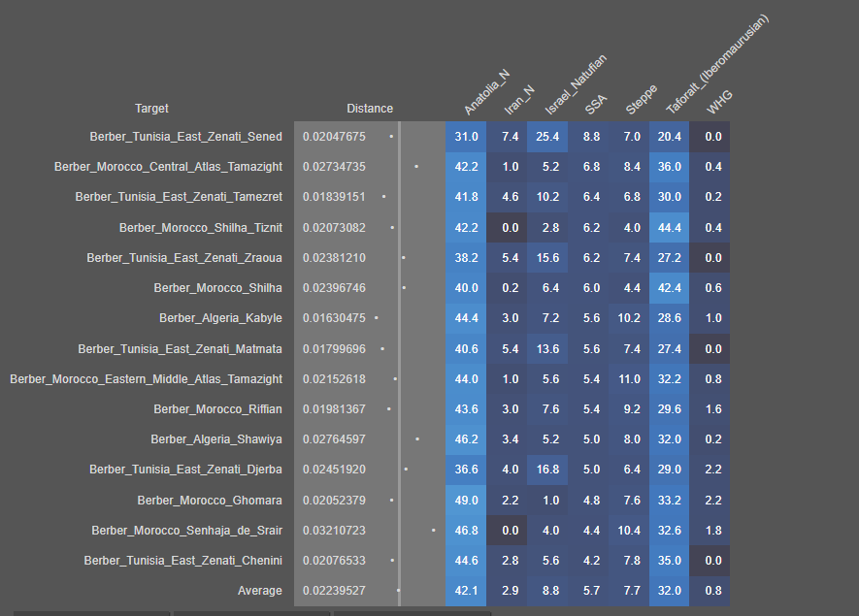Click the Average row label

260,591
